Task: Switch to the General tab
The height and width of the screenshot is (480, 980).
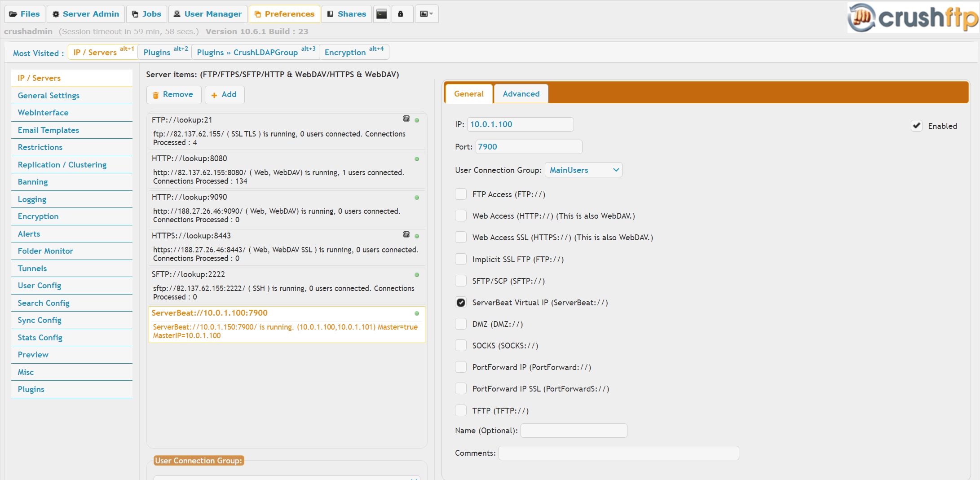Action: click(x=469, y=94)
